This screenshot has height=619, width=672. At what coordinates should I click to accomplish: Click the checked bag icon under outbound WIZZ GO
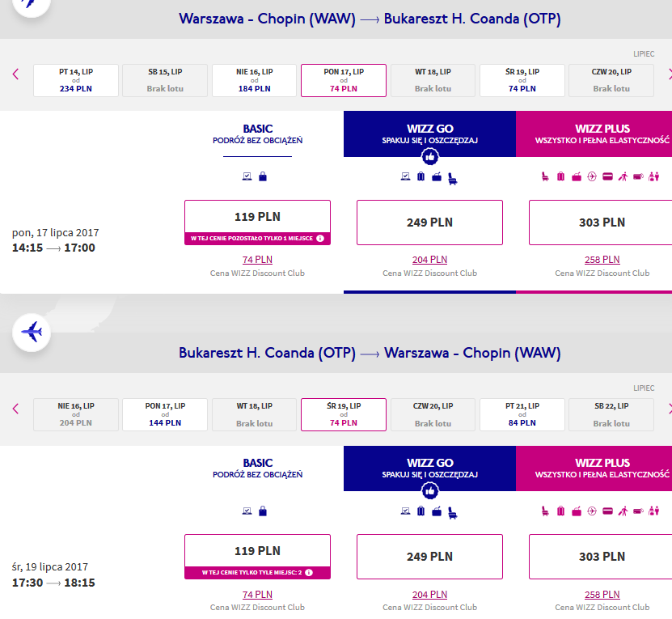coord(437,176)
